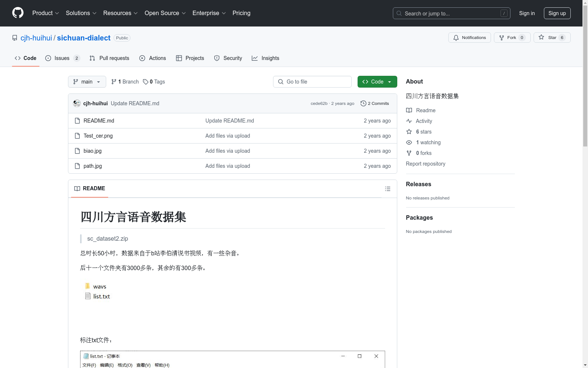Open the Security tab
Screen dimensions: 588x368
228,58
